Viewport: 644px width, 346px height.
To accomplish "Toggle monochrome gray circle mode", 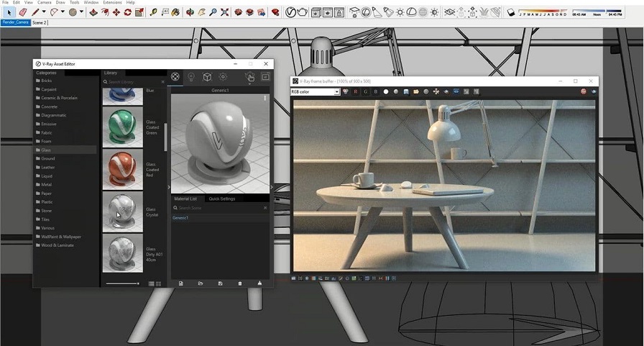I will point(395,91).
